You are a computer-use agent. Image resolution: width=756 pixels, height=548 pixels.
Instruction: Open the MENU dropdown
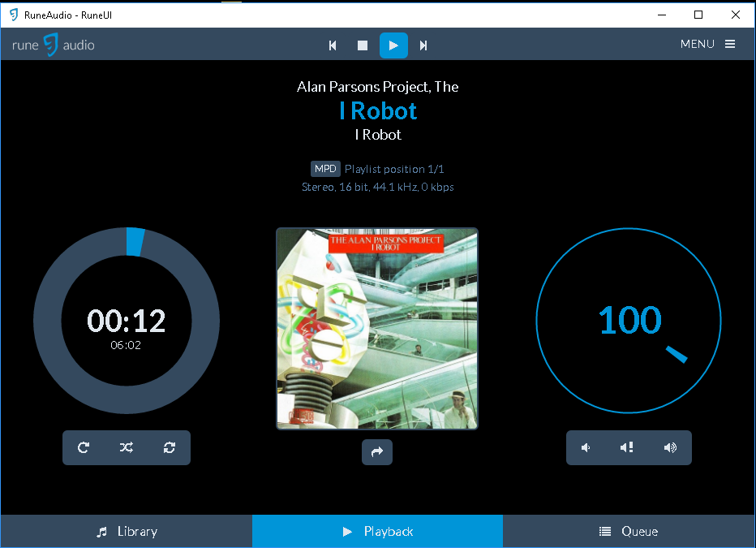(x=698, y=44)
